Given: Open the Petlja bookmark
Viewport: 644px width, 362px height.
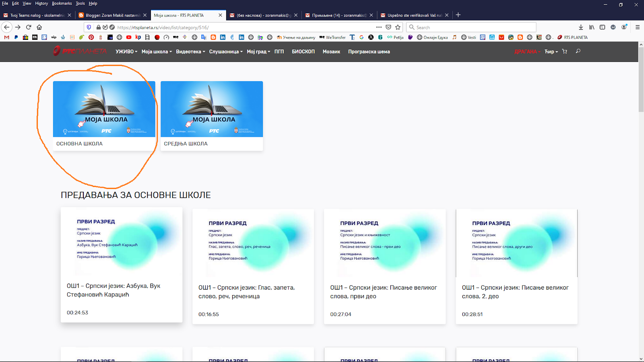Looking at the screenshot, I should 395,37.
